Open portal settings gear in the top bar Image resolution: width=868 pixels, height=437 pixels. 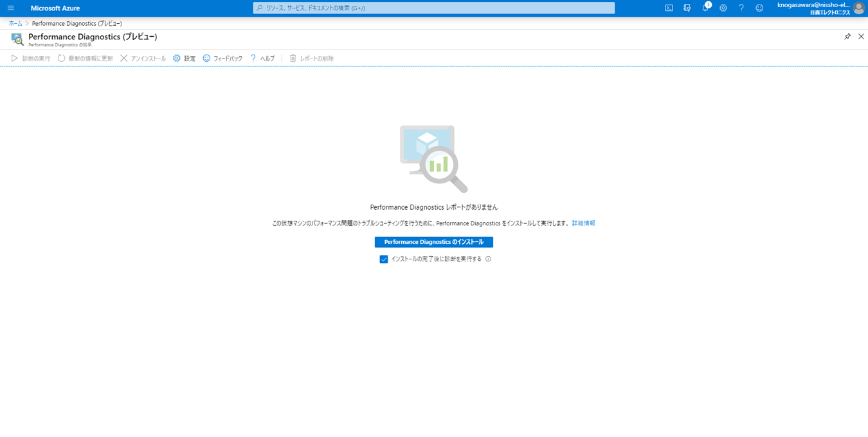(723, 8)
